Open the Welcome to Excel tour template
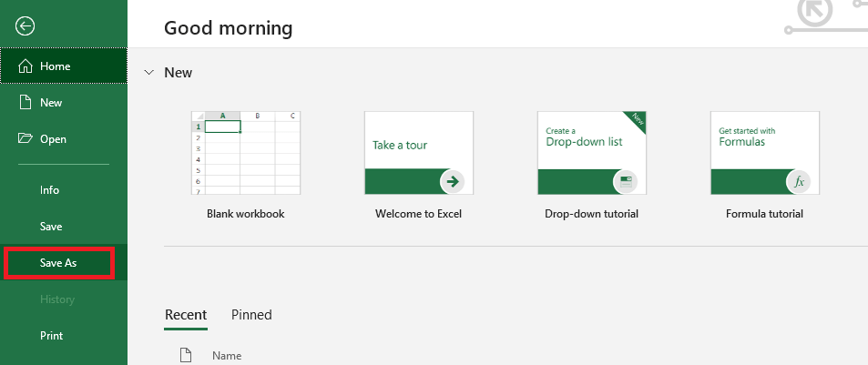Viewport: 868px width, 365px height. coord(419,153)
